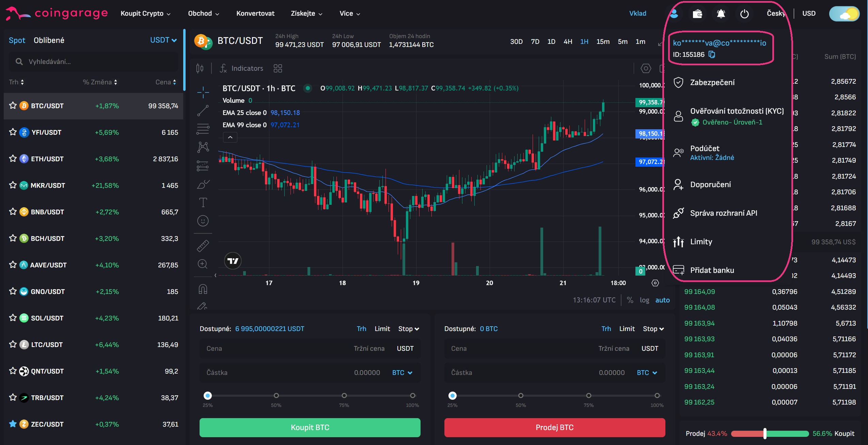Image resolution: width=868 pixels, height=445 pixels.
Task: Toggle the light/dark theme switch
Action: (844, 14)
